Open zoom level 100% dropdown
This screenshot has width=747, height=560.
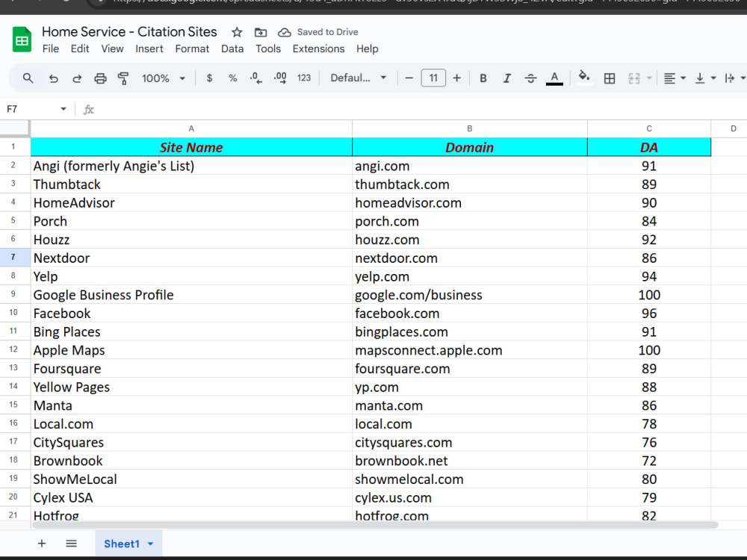163,78
